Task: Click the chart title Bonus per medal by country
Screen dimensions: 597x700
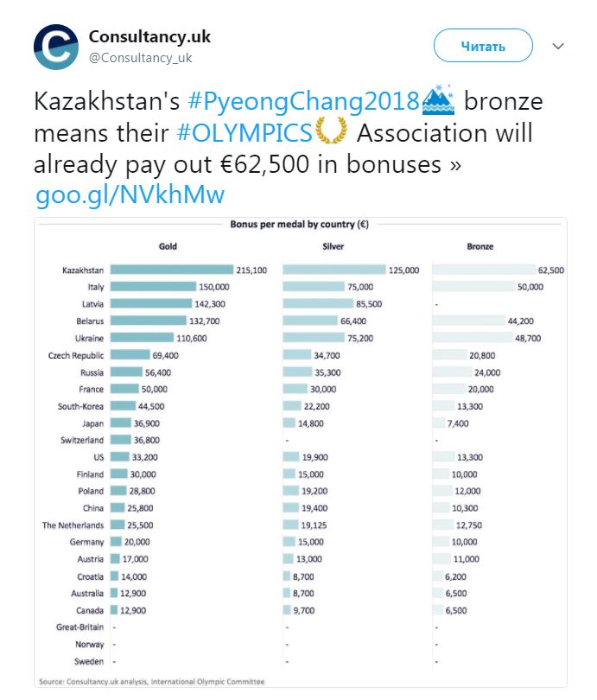Action: coord(299,224)
